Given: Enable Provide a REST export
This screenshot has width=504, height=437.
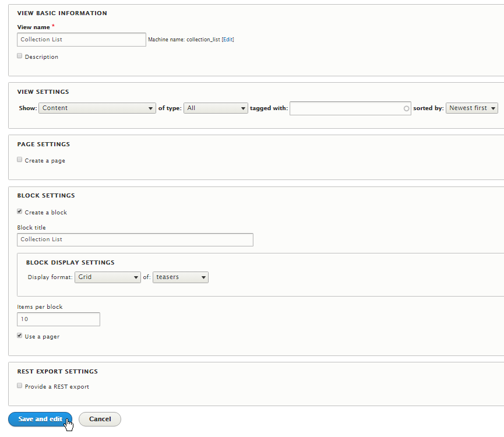Looking at the screenshot, I should [19, 385].
